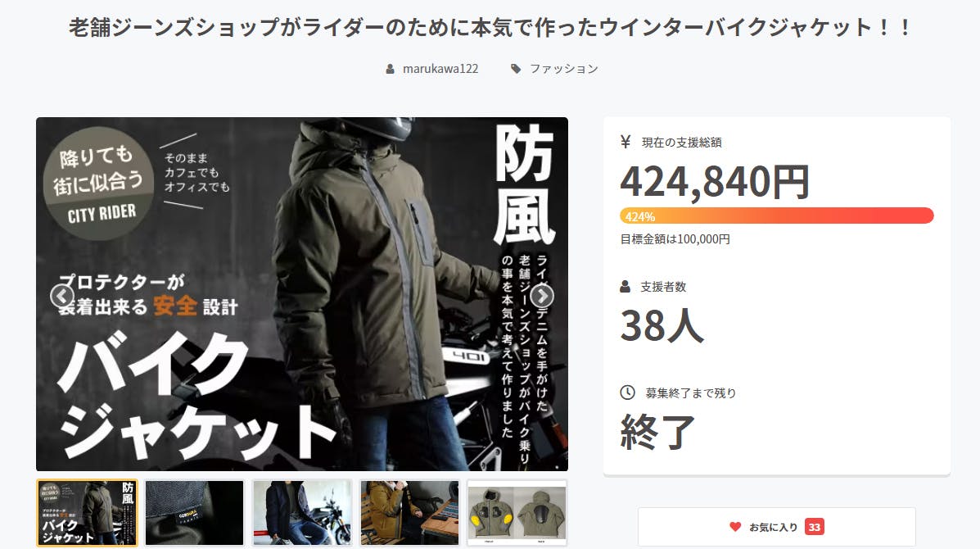Screen dimensions: 980x549
Task: Click the tag icon beside ファッション
Action: click(x=516, y=69)
